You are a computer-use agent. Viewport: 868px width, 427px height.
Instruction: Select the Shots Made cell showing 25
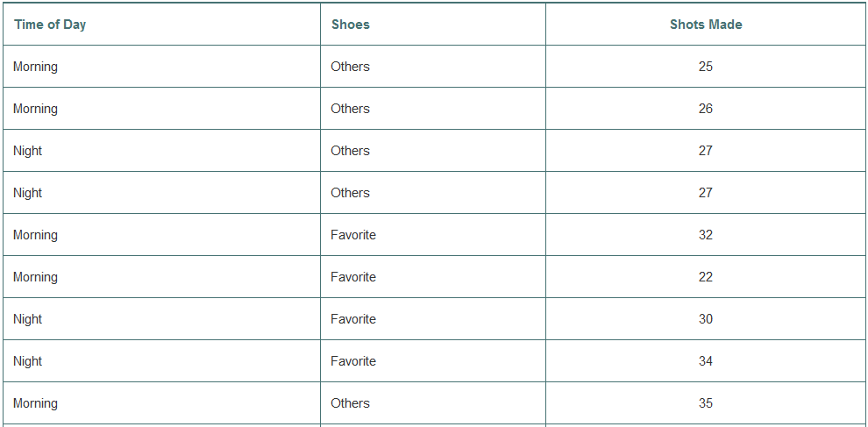(x=706, y=67)
